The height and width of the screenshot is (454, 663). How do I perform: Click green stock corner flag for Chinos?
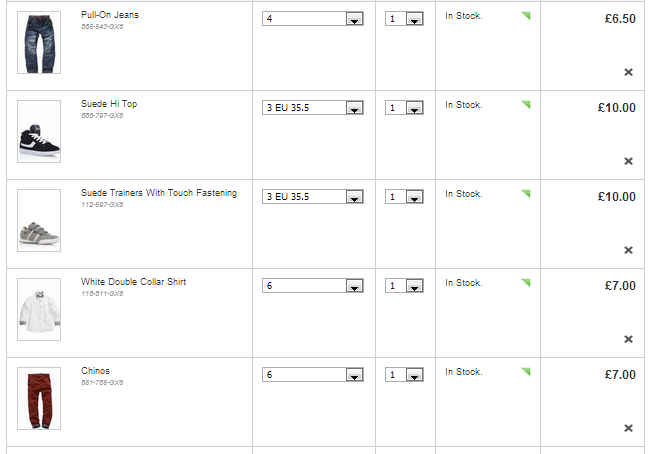click(x=526, y=373)
